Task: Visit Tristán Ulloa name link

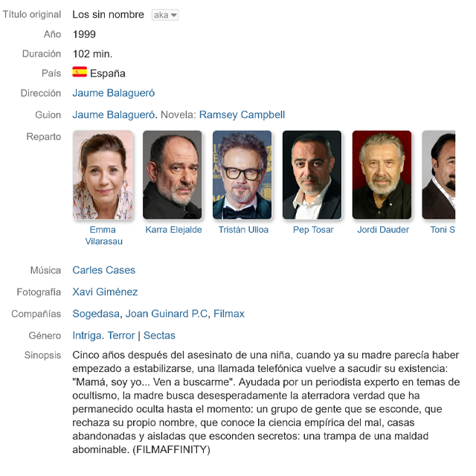Action: pyautogui.click(x=243, y=230)
